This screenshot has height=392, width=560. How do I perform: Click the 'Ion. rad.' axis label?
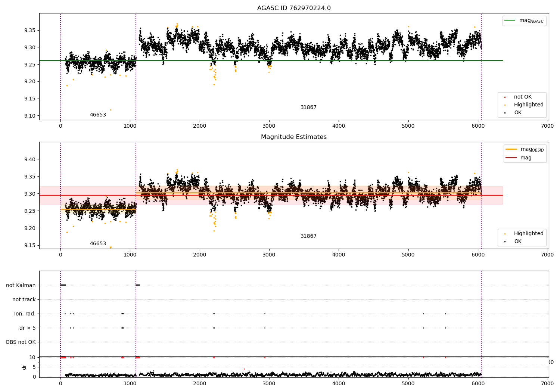(x=25, y=314)
